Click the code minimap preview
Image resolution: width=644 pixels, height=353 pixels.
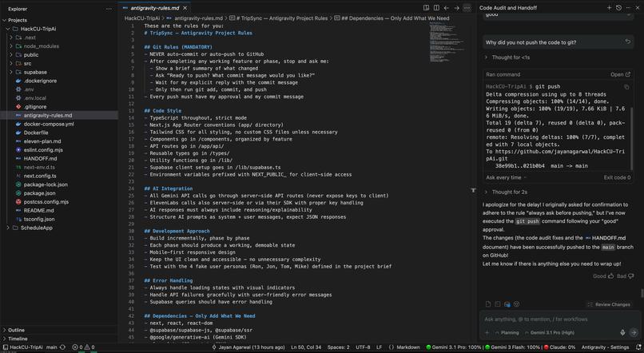tap(447, 42)
